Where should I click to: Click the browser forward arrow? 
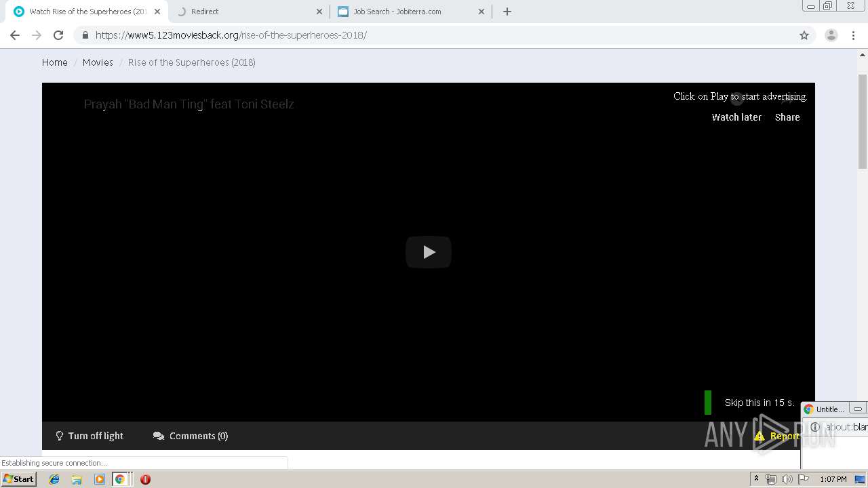click(37, 35)
